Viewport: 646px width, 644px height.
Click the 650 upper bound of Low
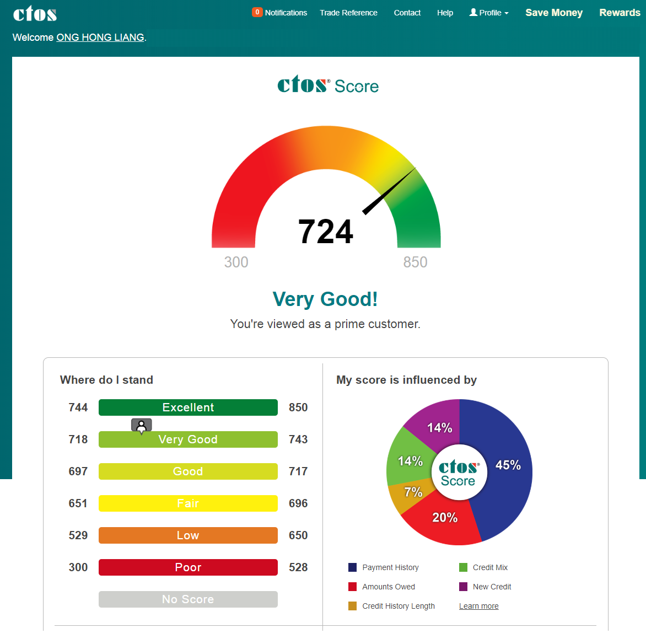click(298, 535)
